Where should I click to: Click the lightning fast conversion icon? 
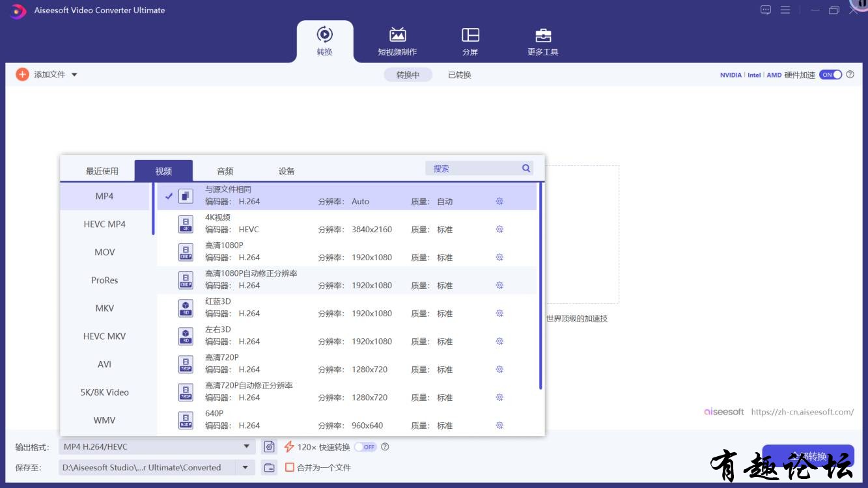pos(289,447)
